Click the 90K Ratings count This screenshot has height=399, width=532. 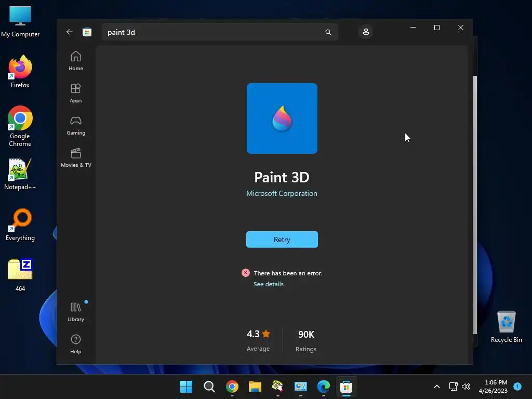click(x=306, y=341)
